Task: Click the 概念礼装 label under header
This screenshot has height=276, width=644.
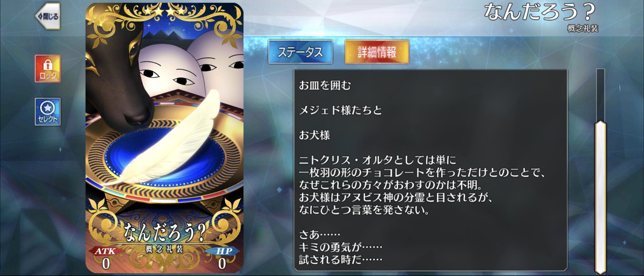Action: pos(582,28)
